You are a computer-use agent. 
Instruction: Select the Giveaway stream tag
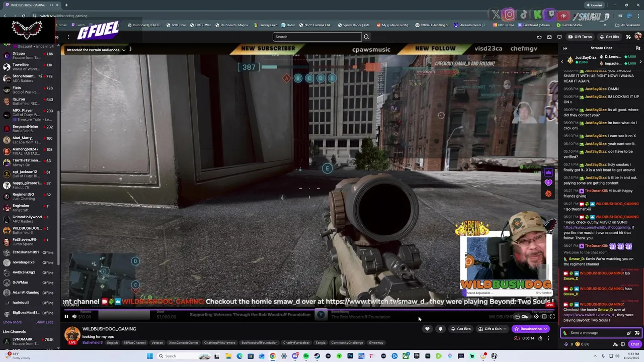(376, 343)
